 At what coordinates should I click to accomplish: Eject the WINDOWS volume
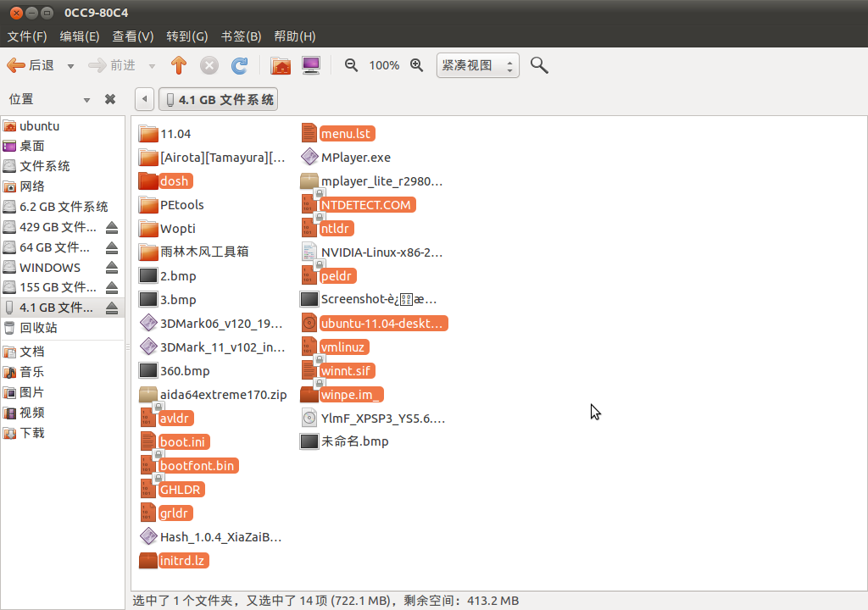(x=112, y=268)
